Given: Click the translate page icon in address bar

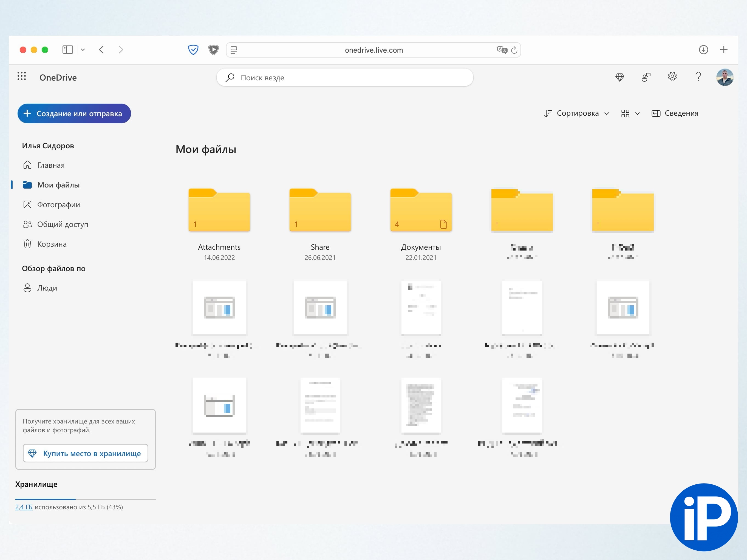Looking at the screenshot, I should pos(502,50).
